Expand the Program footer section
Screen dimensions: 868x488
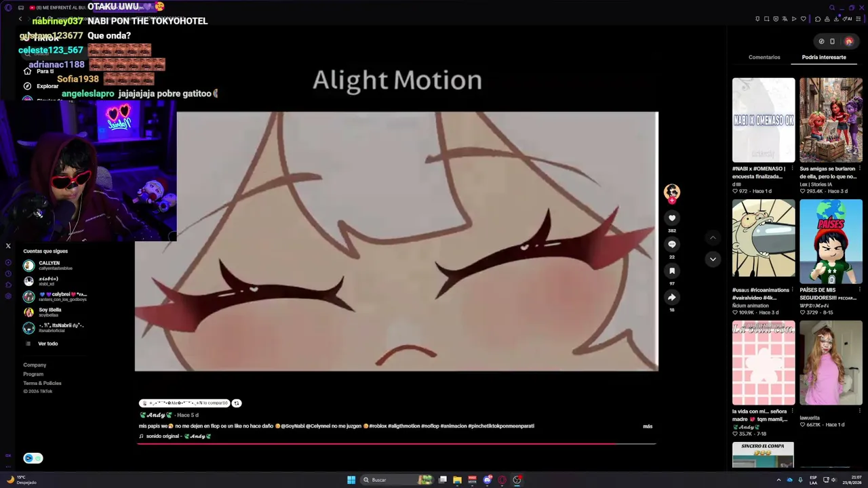(x=33, y=374)
